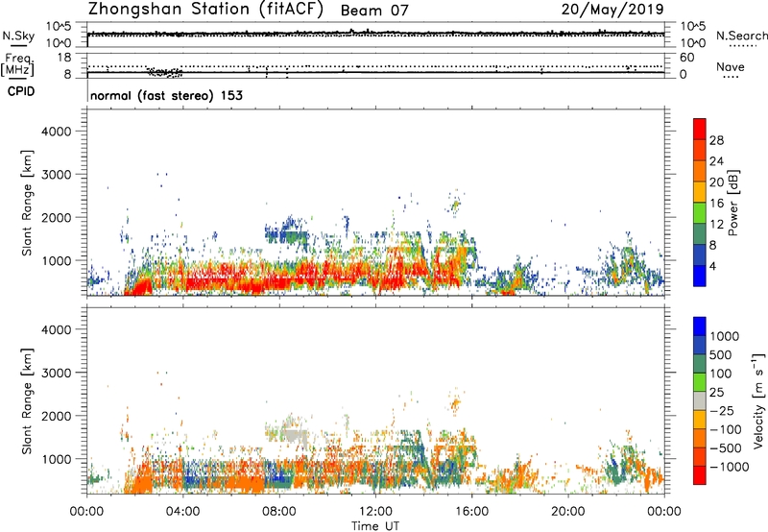Click the "08:00" time axis label
Screen dimensions: 768x532
click(x=278, y=512)
